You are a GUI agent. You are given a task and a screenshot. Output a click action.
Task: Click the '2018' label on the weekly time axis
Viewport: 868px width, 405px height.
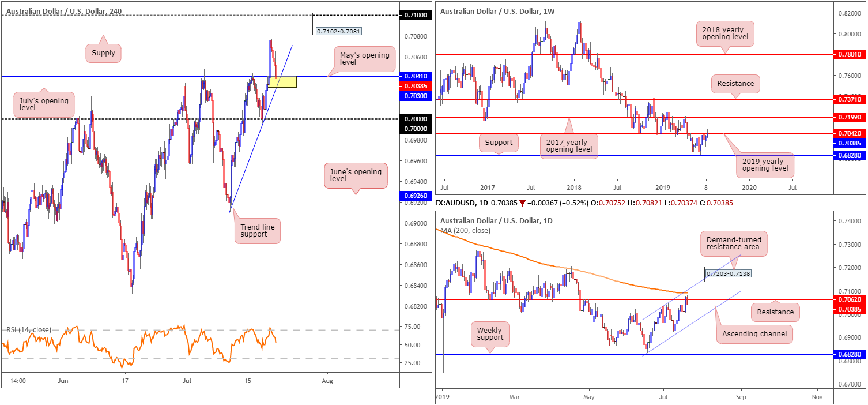click(574, 187)
